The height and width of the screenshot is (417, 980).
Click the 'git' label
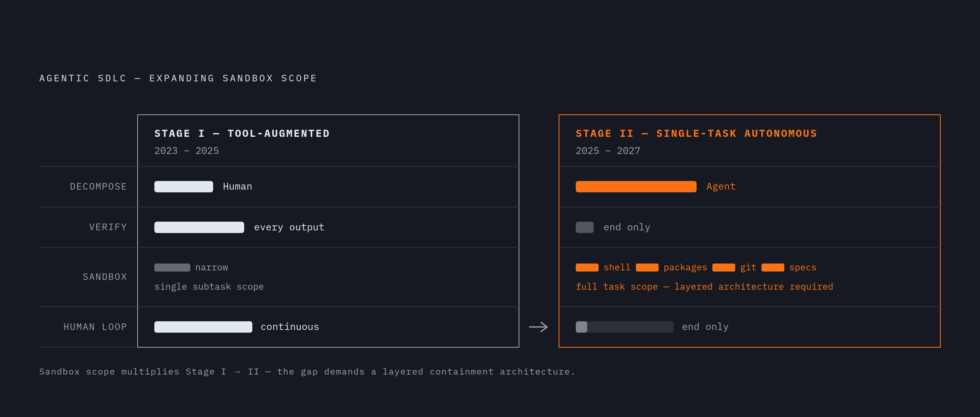pyautogui.click(x=748, y=268)
